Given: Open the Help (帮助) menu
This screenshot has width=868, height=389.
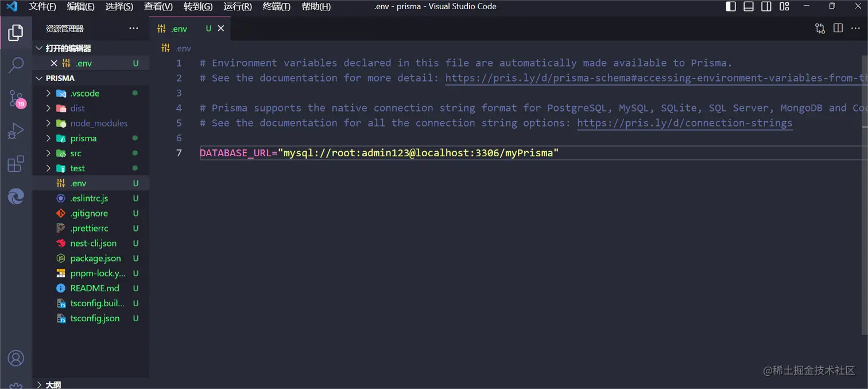Looking at the screenshot, I should [316, 6].
